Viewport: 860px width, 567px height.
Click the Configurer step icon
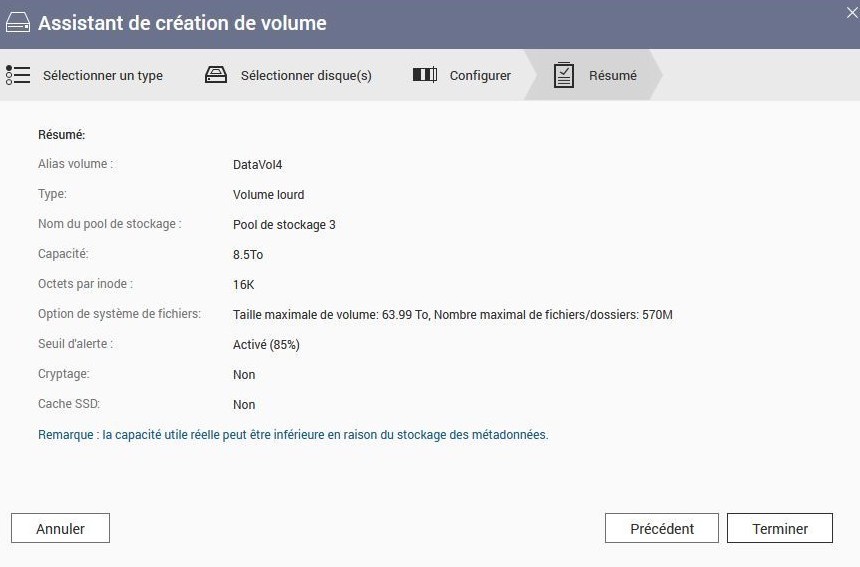425,75
